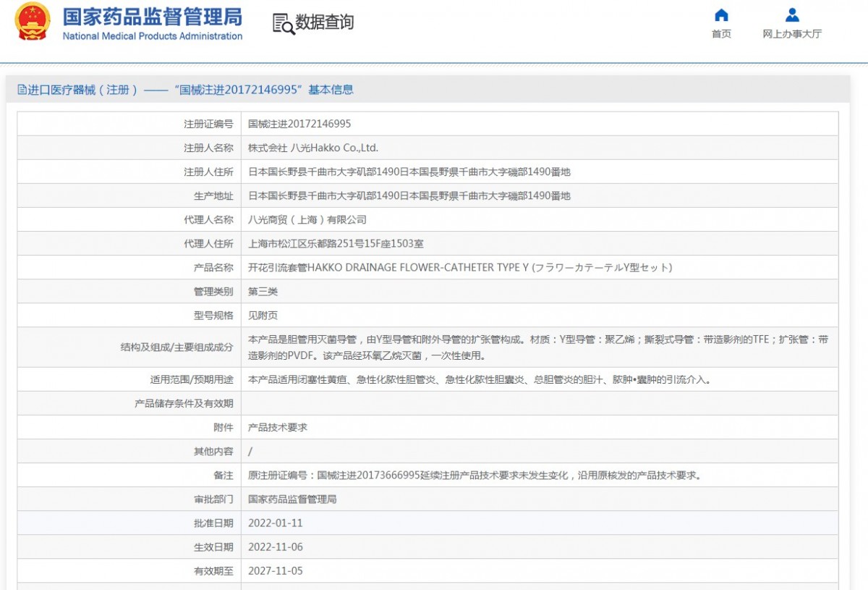Select the 注册人住所 address value
868x590 pixels.
click(x=409, y=172)
